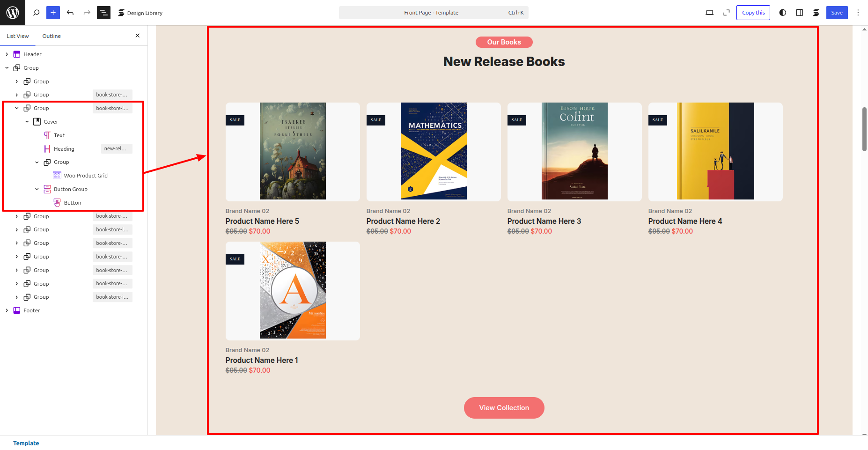The width and height of the screenshot is (868, 450).
Task: Toggle the Document Overview list icon
Action: coord(103,13)
